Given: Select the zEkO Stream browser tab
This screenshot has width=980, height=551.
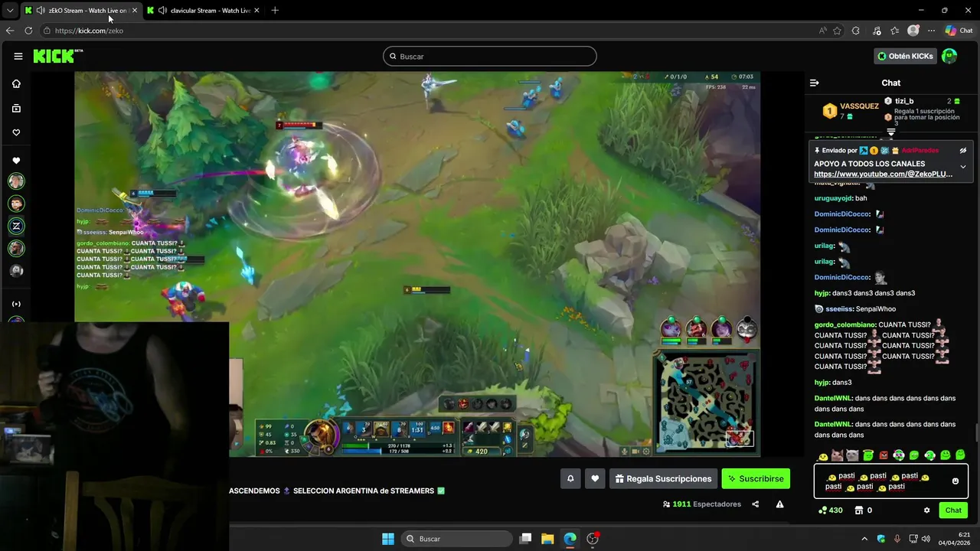Looking at the screenshot, I should (81, 10).
